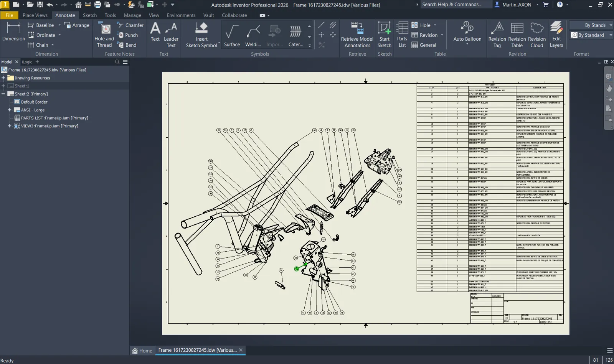Use the Leader Text tool
Image resolution: width=614 pixels, height=364 pixels.
(x=171, y=35)
